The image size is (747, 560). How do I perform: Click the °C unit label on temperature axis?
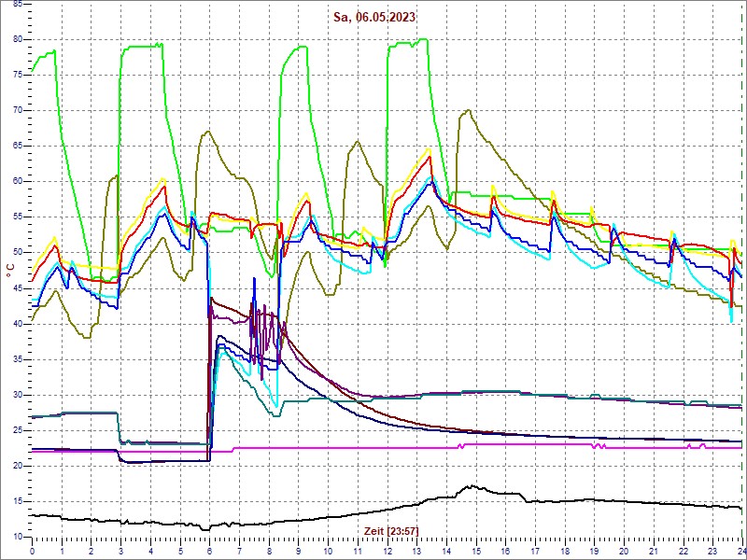point(9,273)
